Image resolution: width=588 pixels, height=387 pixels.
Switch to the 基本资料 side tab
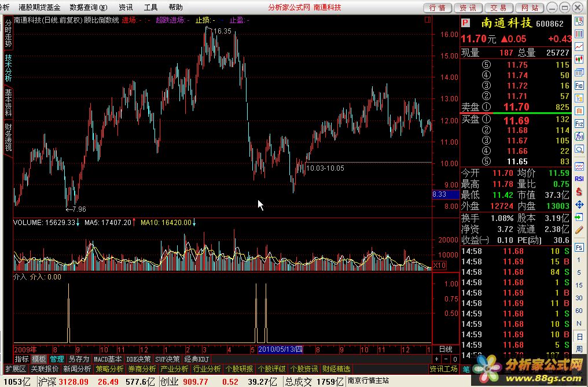pos(8,102)
